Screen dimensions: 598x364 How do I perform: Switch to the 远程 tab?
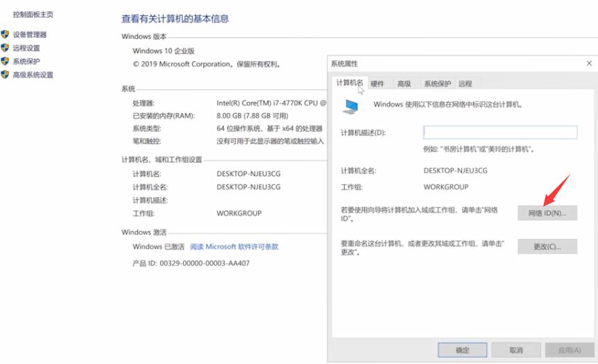pyautogui.click(x=465, y=83)
